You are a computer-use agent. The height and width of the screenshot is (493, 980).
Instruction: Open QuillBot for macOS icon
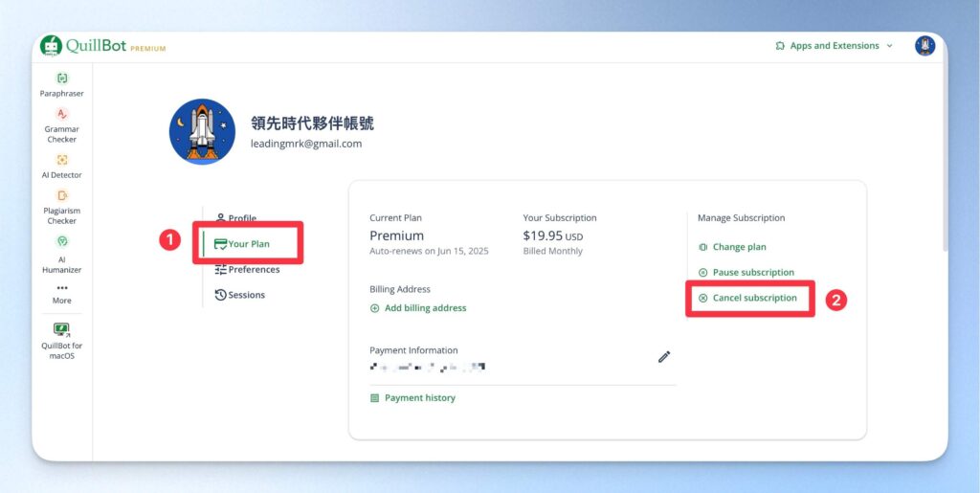(62, 330)
